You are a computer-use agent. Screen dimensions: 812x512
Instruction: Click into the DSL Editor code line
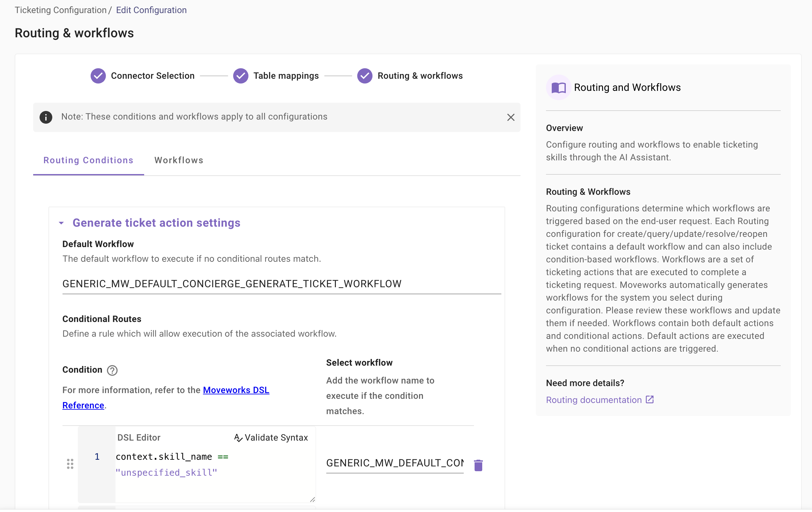pyautogui.click(x=172, y=457)
